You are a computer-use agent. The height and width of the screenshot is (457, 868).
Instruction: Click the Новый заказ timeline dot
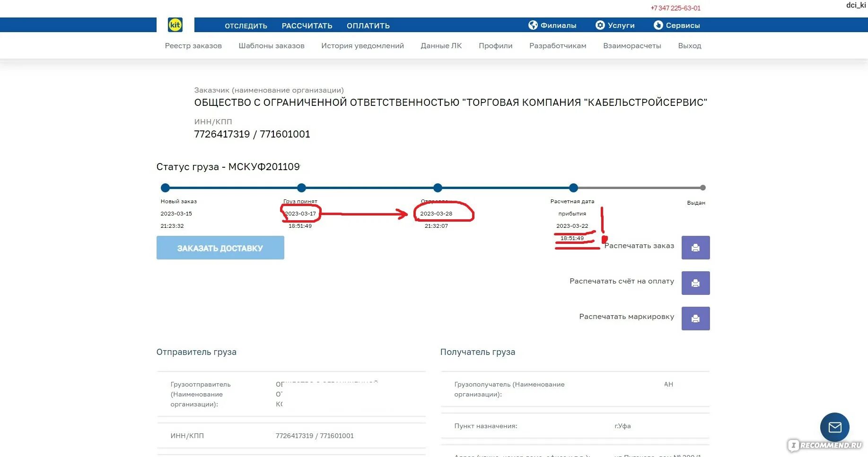tap(165, 188)
